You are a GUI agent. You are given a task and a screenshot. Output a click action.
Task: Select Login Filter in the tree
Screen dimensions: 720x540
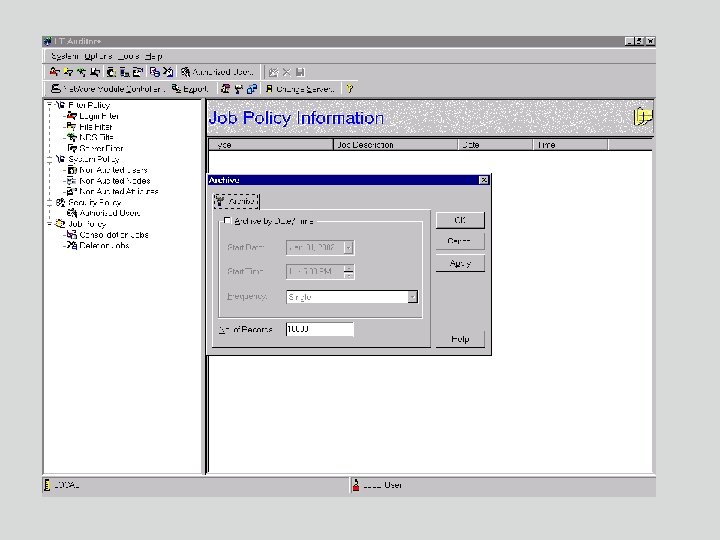point(99,116)
